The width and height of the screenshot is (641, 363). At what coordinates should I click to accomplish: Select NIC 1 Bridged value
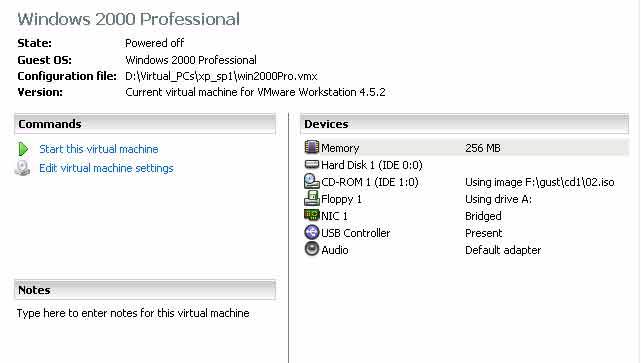tap(483, 216)
